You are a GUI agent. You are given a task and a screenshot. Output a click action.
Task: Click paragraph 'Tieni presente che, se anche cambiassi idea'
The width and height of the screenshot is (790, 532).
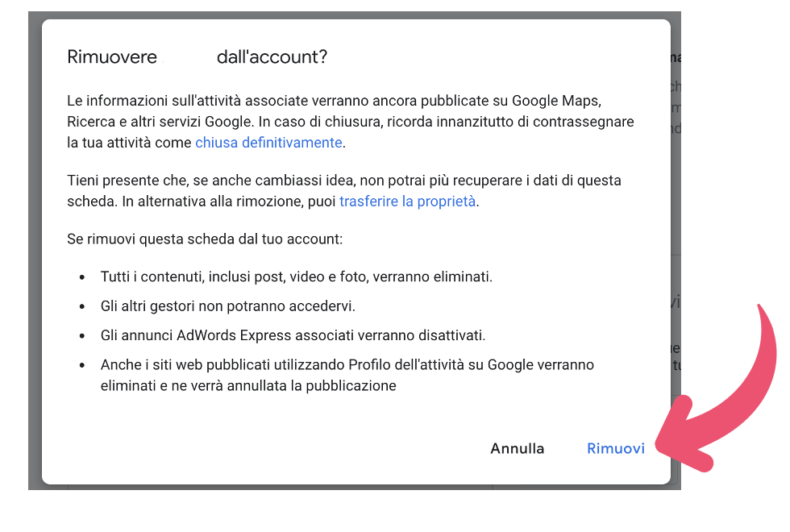344,190
